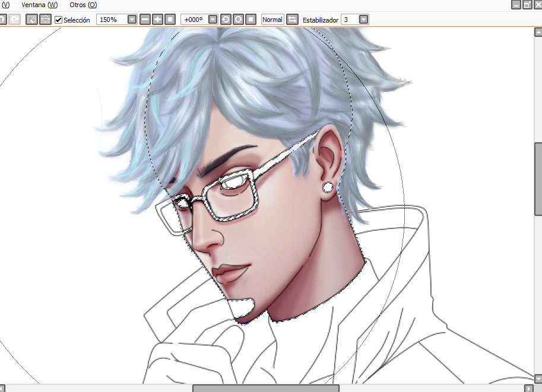
Task: Click the redo arrow button
Action: coord(14,20)
